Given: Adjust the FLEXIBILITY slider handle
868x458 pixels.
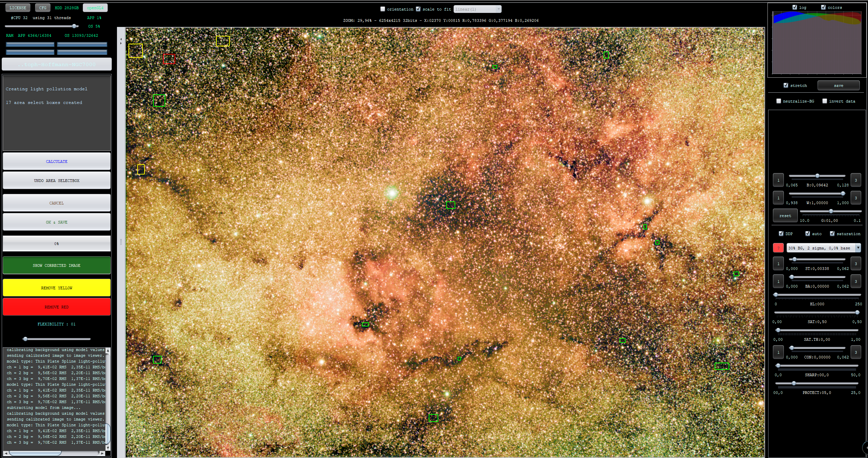Looking at the screenshot, I should click(25, 339).
